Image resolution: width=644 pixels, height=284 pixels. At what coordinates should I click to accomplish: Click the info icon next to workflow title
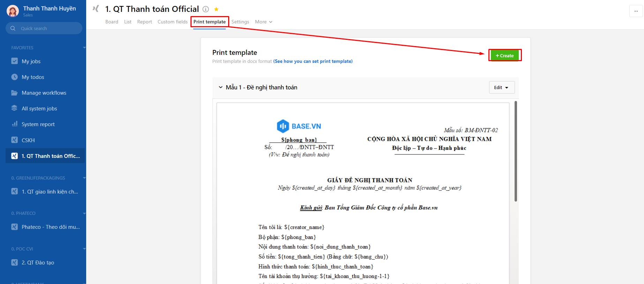[x=206, y=9]
